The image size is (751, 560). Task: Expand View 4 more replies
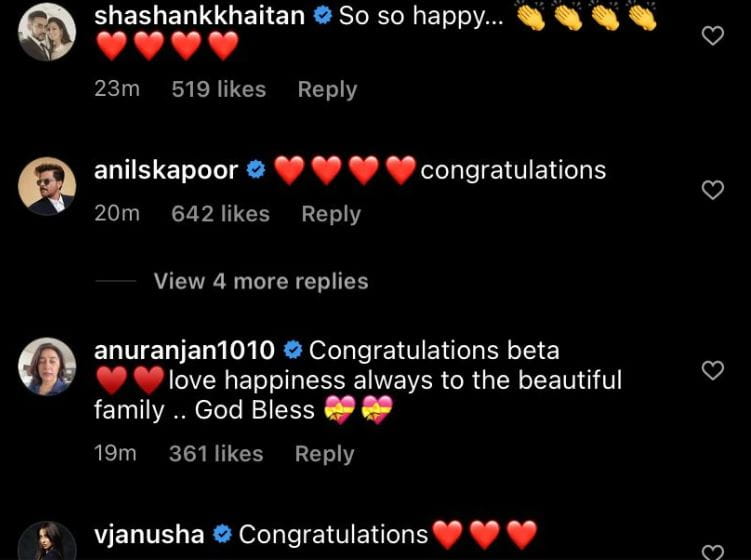click(261, 281)
